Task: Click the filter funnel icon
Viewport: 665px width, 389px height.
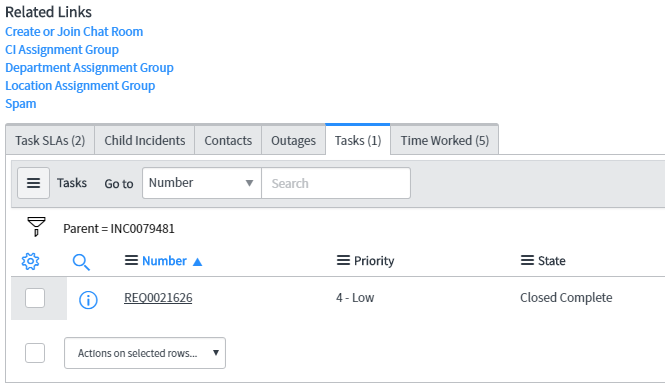Action: pyautogui.click(x=36, y=227)
